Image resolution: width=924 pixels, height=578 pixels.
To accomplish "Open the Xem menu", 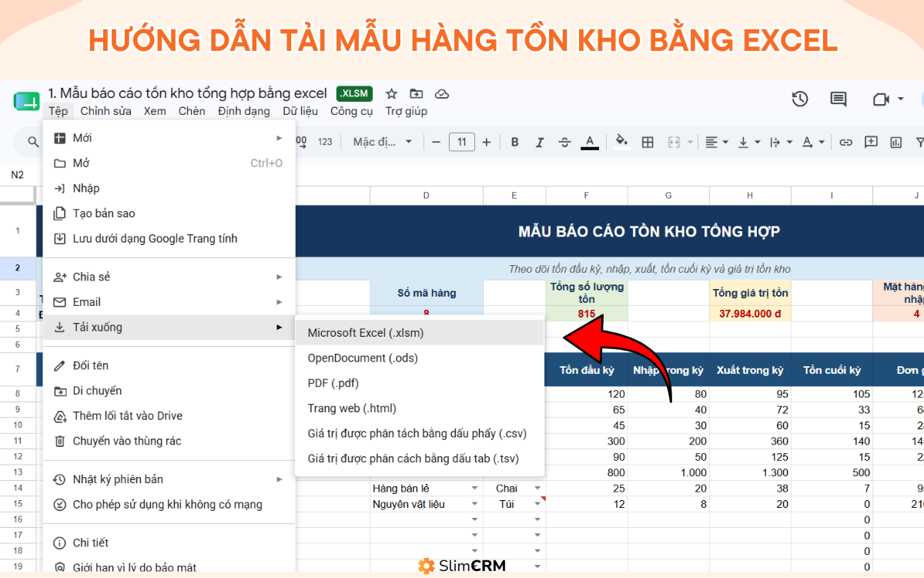I will coord(155,111).
